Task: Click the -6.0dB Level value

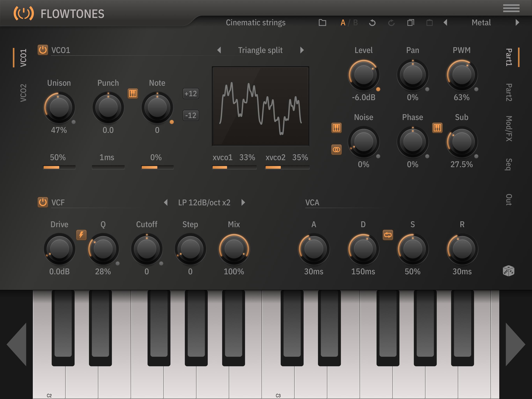Action: (x=363, y=97)
